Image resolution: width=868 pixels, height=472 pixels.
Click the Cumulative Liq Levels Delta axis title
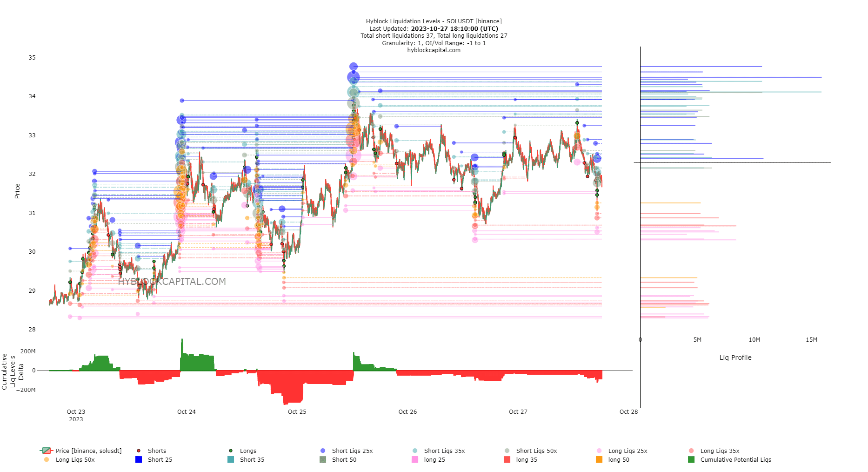point(13,371)
